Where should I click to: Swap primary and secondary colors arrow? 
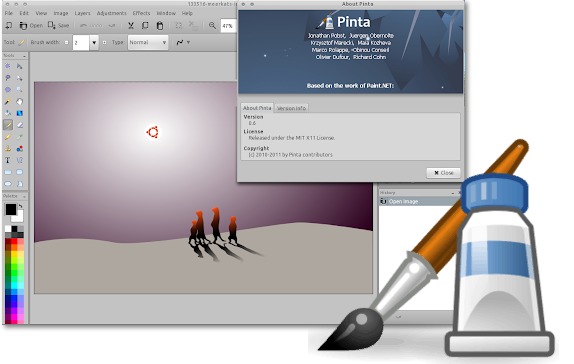coord(20,206)
